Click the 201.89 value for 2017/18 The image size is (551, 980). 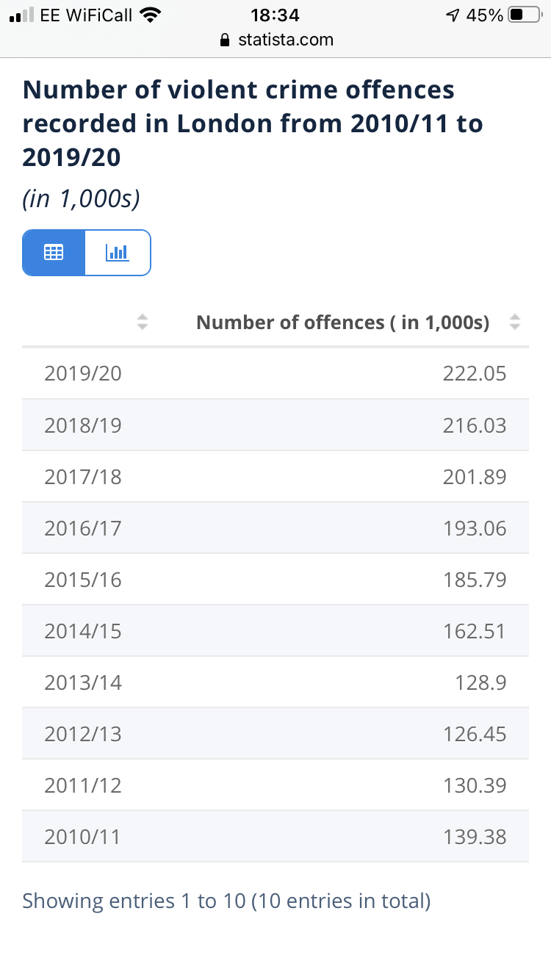coord(475,477)
